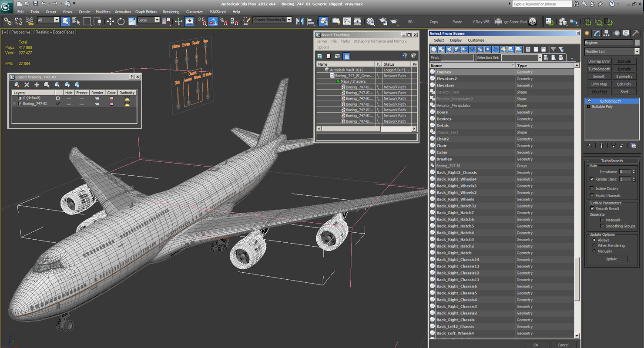The height and width of the screenshot is (348, 644).
Task: Switch to the Hierarchy command panel
Action: pyautogui.click(x=606, y=33)
